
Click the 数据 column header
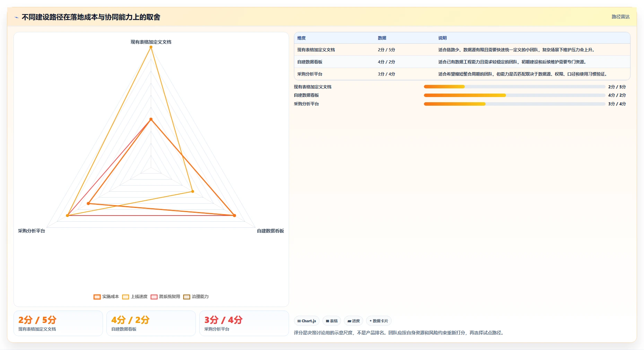pos(382,38)
